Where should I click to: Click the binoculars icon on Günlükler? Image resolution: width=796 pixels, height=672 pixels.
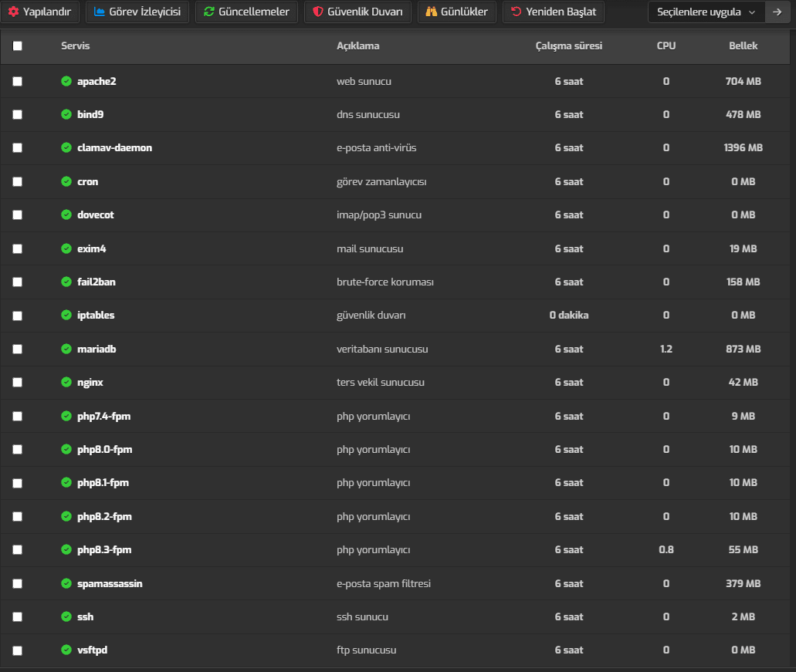tap(431, 12)
